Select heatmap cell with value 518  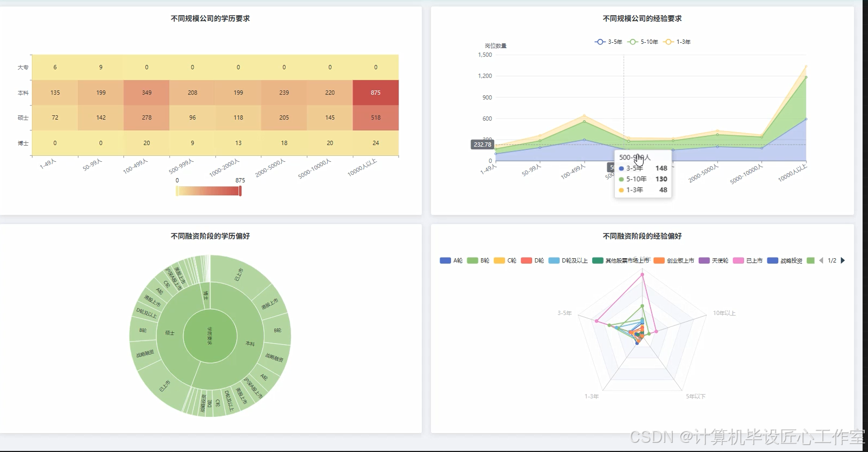376,117
